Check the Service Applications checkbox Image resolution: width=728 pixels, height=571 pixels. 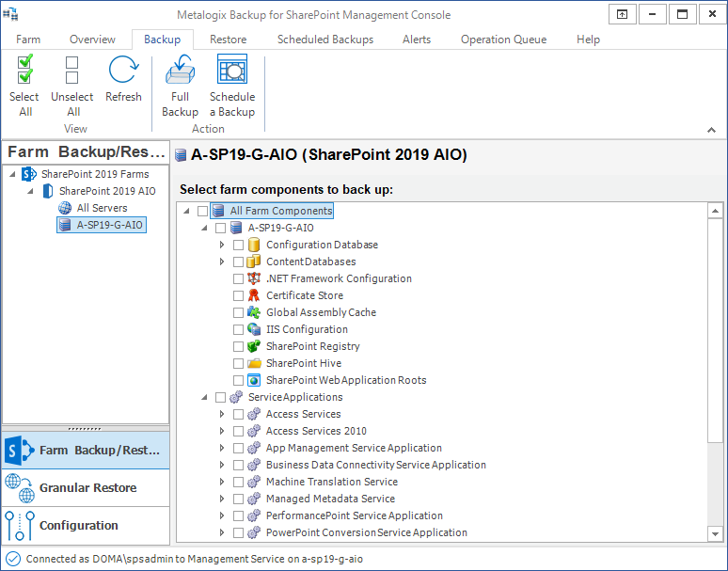(220, 397)
